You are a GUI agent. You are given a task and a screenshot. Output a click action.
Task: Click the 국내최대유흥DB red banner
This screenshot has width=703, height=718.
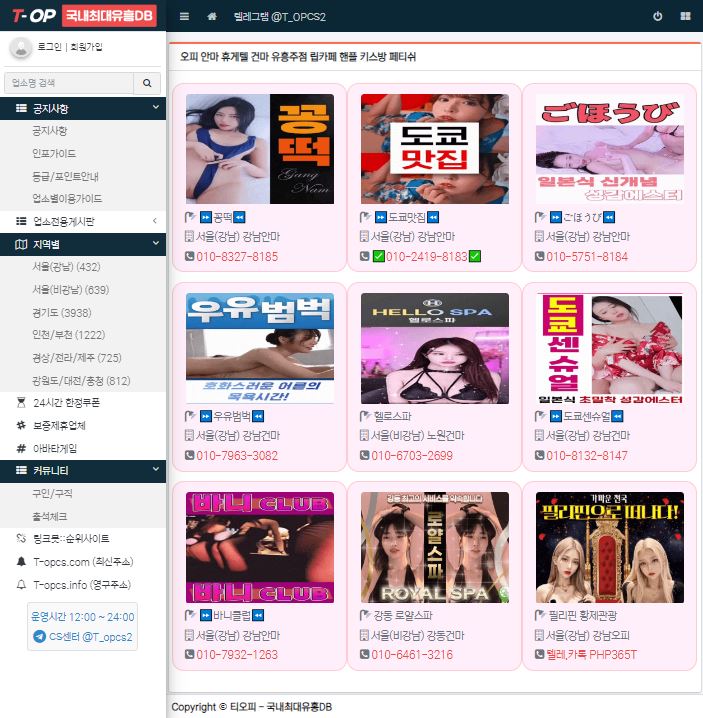[109, 16]
